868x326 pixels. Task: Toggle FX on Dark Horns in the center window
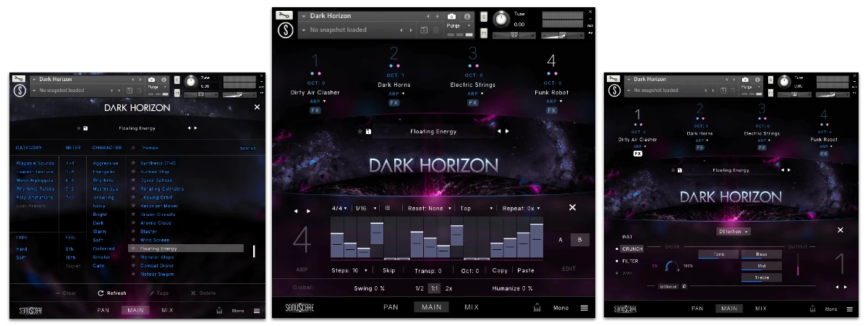click(394, 103)
